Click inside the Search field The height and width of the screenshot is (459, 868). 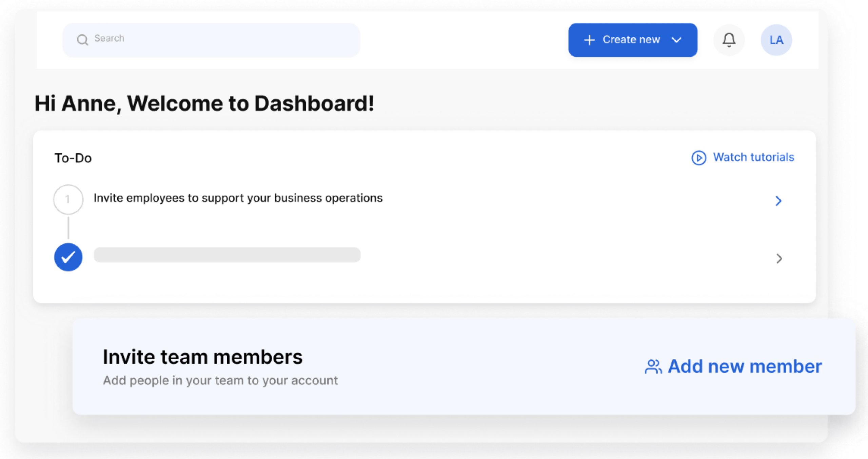(211, 40)
